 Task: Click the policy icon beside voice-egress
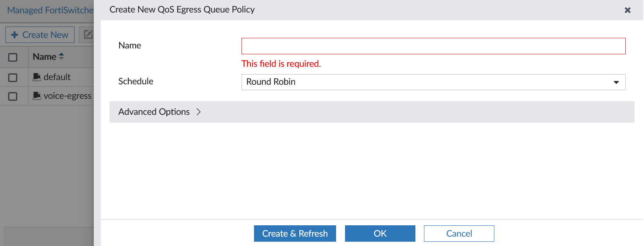37,96
